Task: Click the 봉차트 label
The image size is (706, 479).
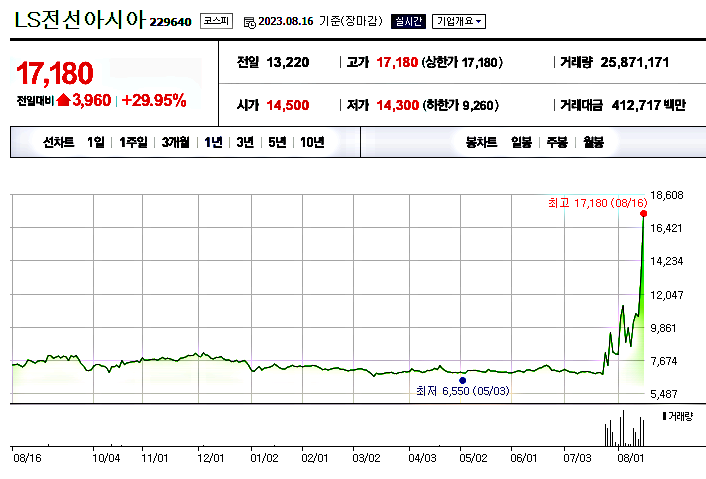Action: 481,142
